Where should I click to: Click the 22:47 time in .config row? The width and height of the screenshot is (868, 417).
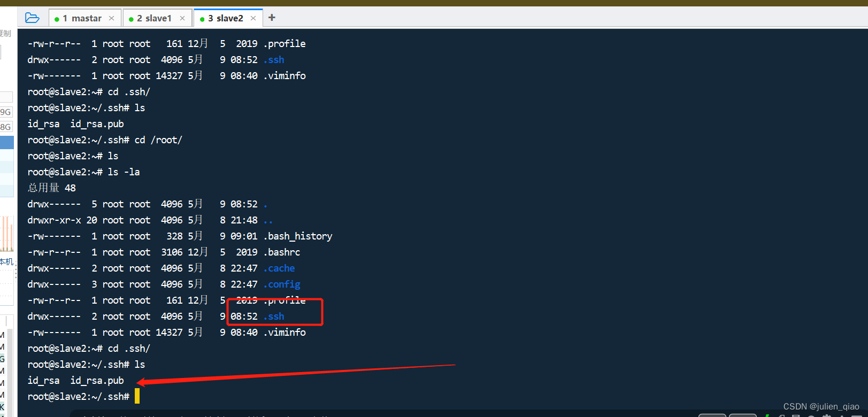point(244,284)
